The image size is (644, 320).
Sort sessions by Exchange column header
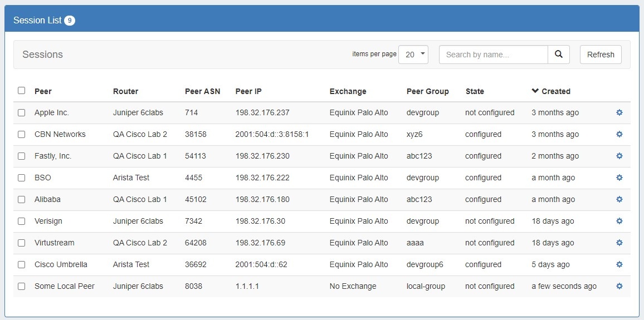348,91
